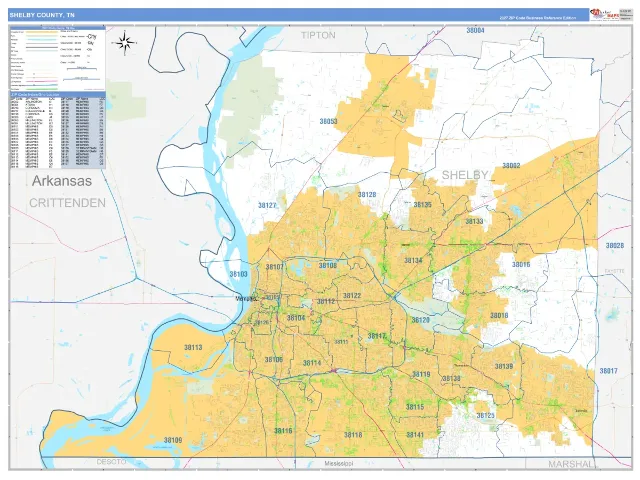Select ZIP code label "38002"
Viewport: 640px width, 480px height.
[x=511, y=166]
